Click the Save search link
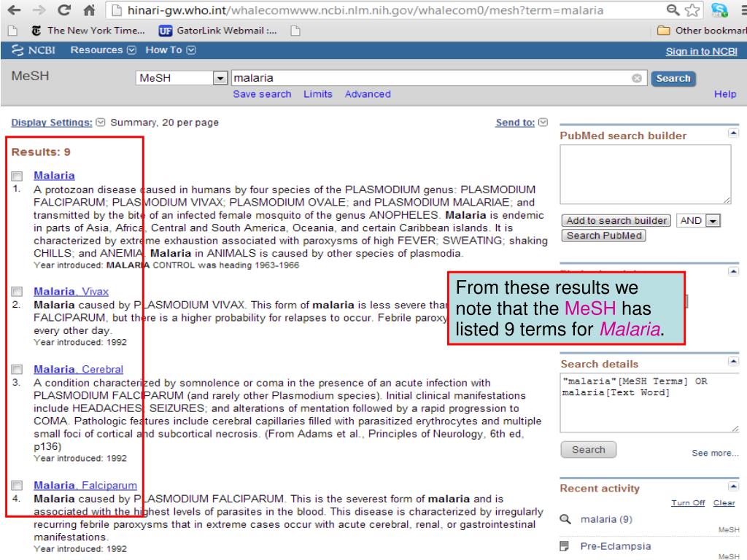The image size is (747, 560). pyautogui.click(x=262, y=94)
